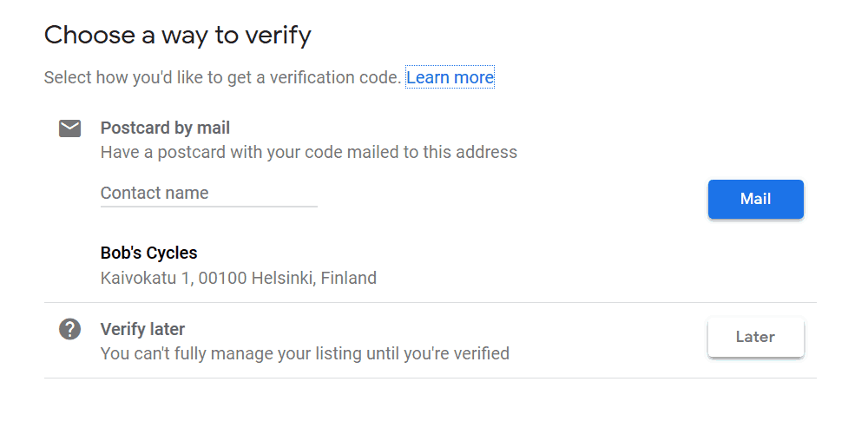This screenshot has width=868, height=441.
Task: Focus the Contact name input field
Action: [208, 193]
